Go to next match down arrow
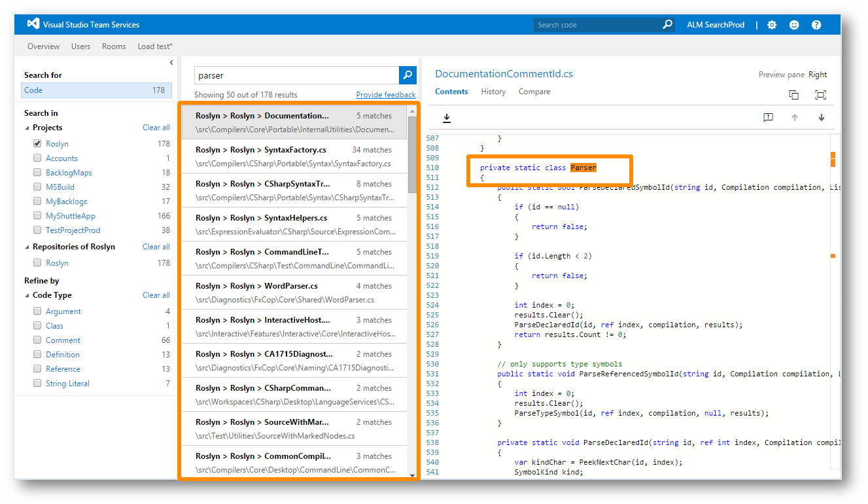 [822, 118]
